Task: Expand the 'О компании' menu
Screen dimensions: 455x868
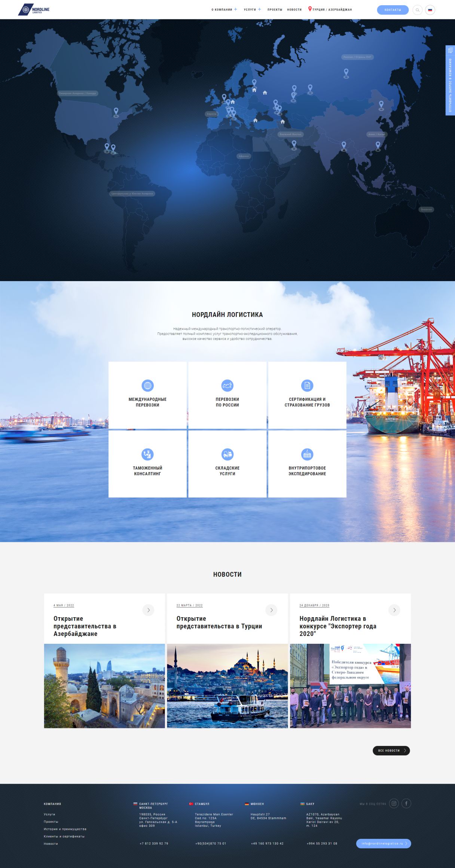Action: (x=224, y=10)
